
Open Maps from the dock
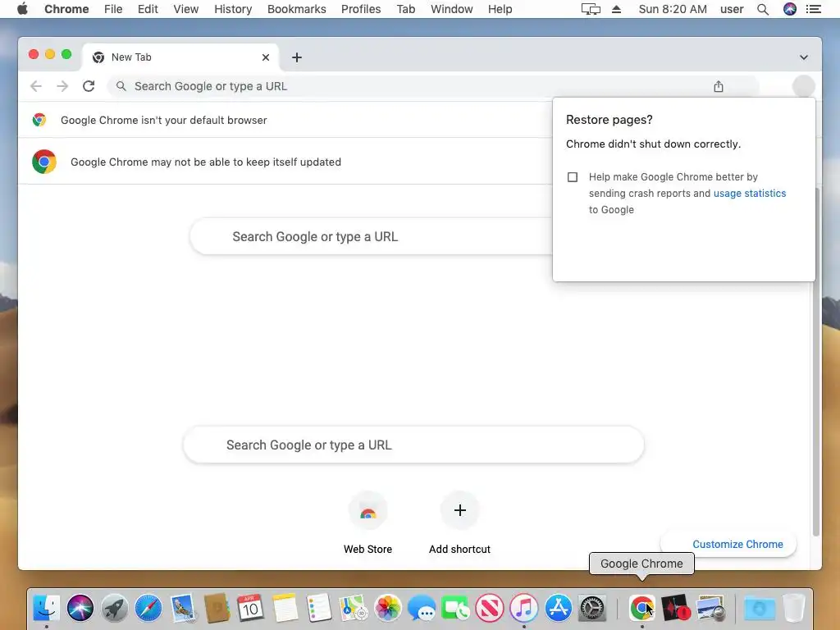353,608
